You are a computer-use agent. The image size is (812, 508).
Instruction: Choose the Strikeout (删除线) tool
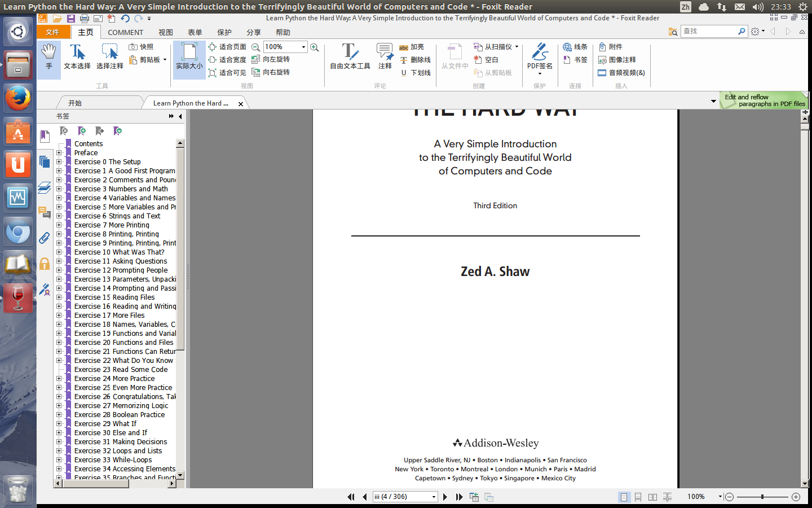415,60
